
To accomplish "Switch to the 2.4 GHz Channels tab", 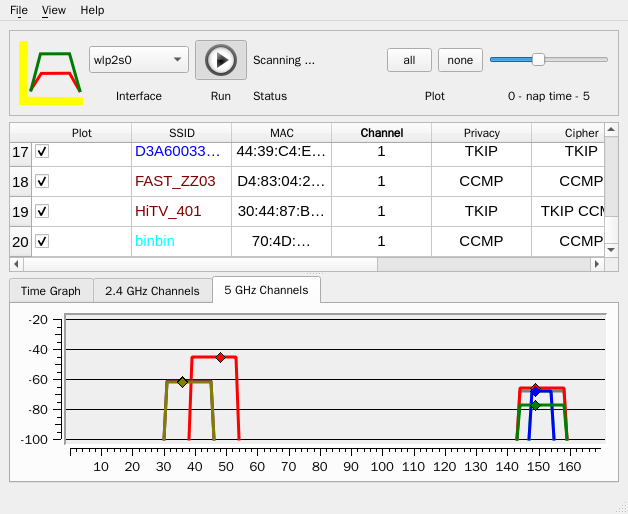I will click(152, 291).
